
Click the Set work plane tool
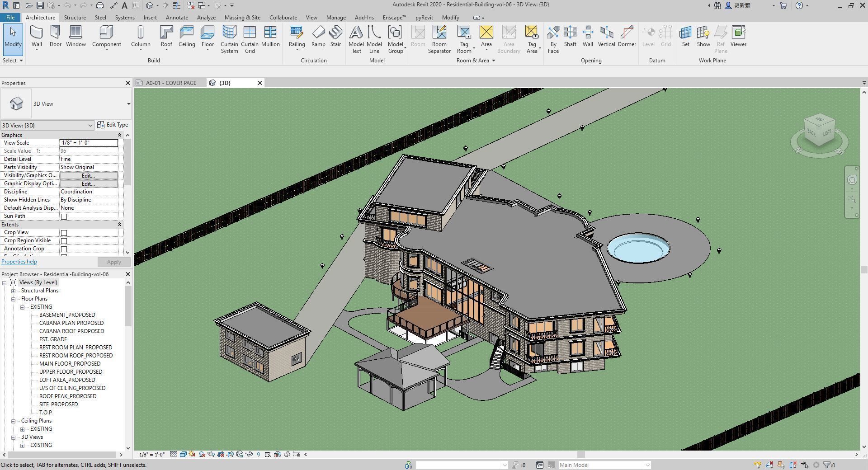[685, 36]
